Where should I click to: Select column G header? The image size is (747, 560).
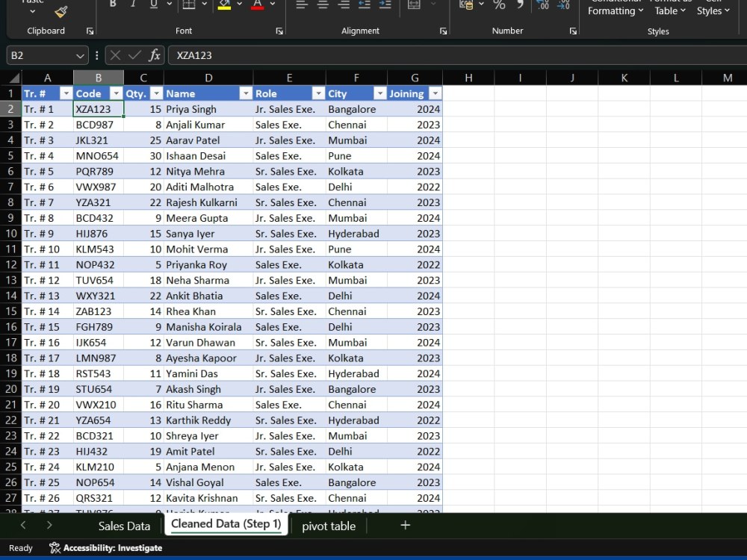(415, 78)
